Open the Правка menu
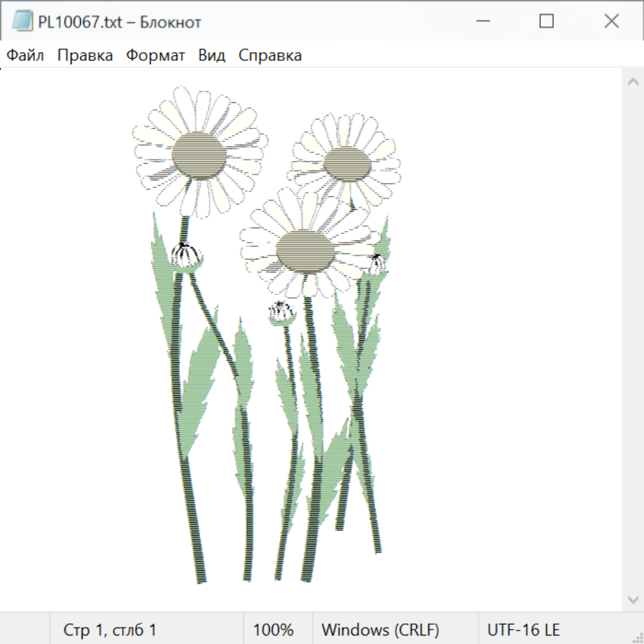Viewport: 644px width, 644px height. click(85, 55)
